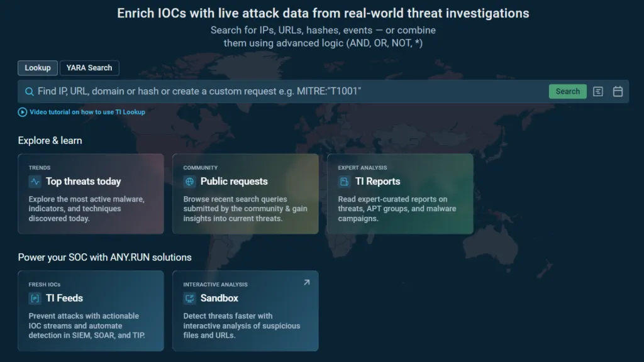Click the magnifying glass in the search bar
This screenshot has width=644, height=362.
point(29,91)
